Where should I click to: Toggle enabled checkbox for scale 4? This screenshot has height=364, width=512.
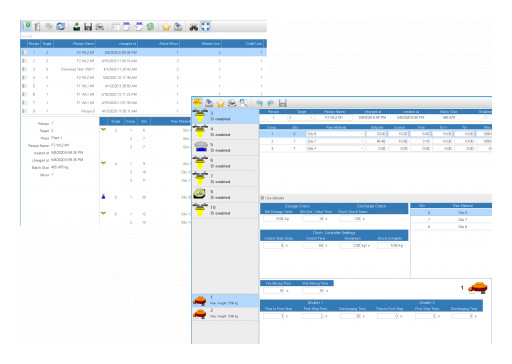point(212,135)
